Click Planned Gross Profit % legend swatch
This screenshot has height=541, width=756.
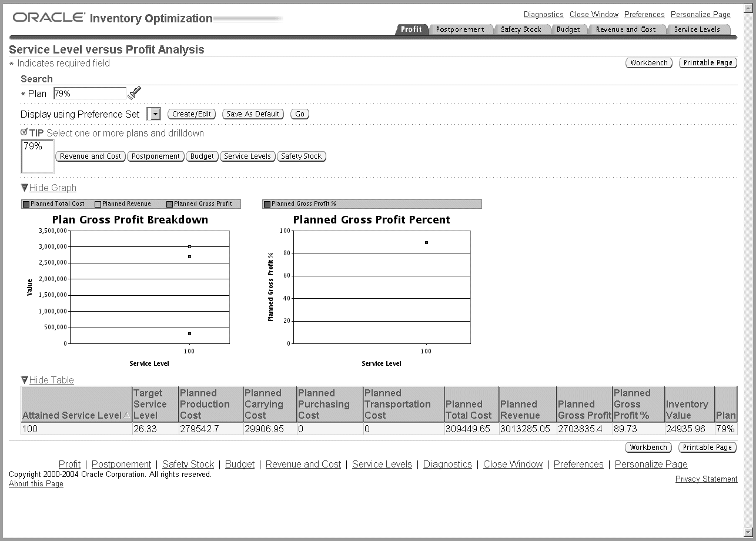pyautogui.click(x=267, y=204)
